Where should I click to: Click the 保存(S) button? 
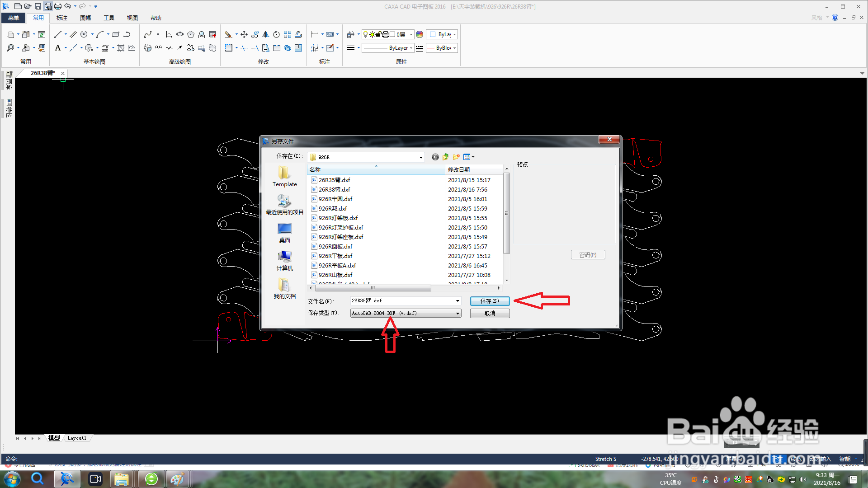point(490,301)
